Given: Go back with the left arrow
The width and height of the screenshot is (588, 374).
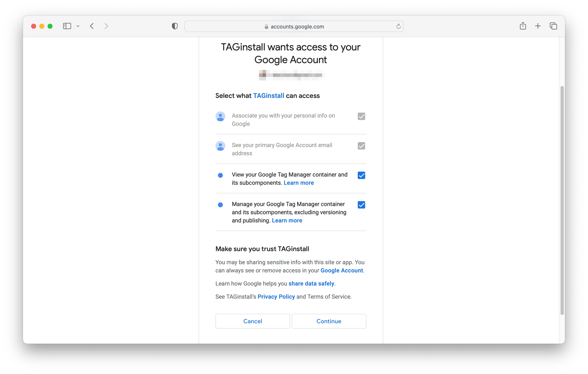Looking at the screenshot, I should [x=92, y=26].
